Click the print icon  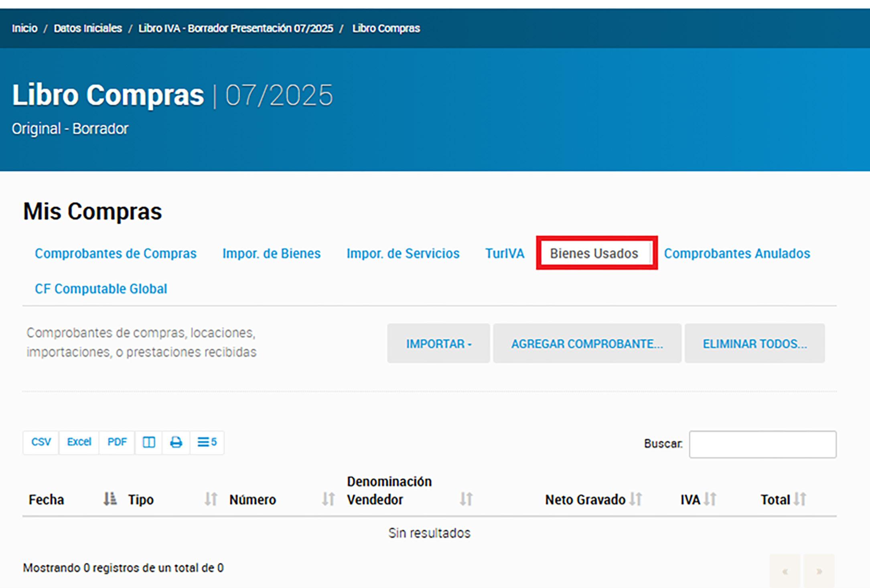tap(176, 442)
